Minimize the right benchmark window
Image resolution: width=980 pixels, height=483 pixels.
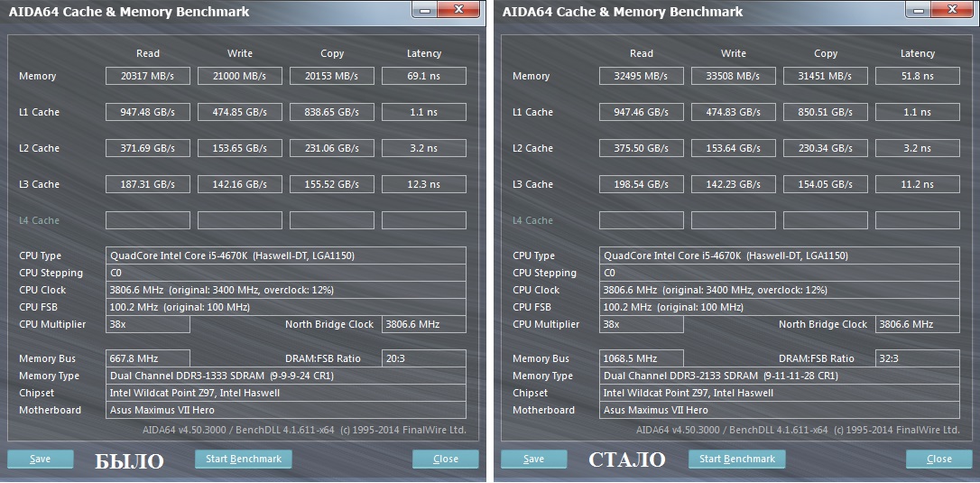pos(918,9)
